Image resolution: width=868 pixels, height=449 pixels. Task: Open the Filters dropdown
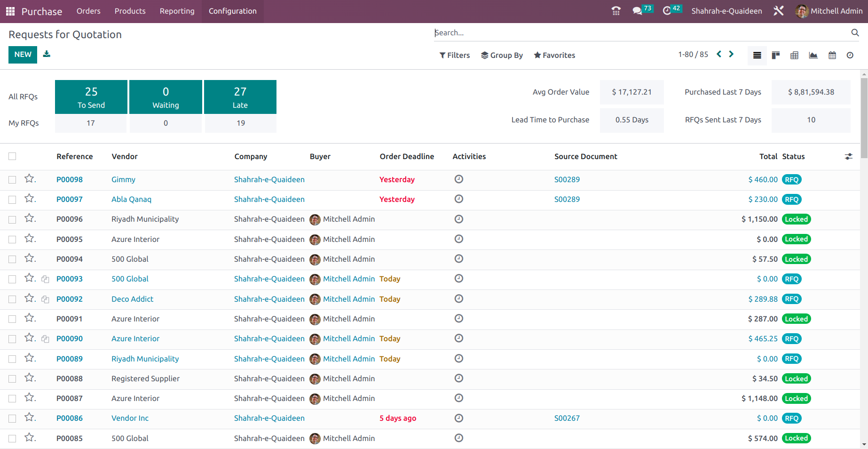point(454,55)
